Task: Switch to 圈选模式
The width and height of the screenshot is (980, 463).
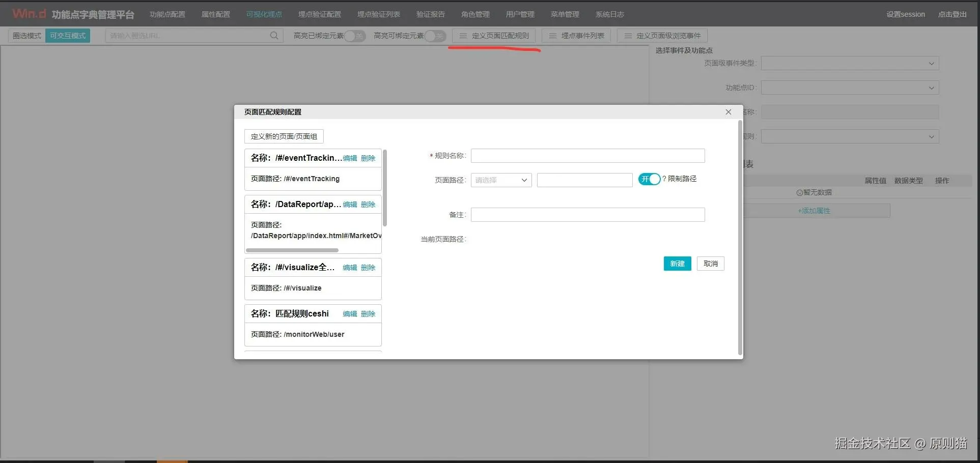Action: point(27,36)
